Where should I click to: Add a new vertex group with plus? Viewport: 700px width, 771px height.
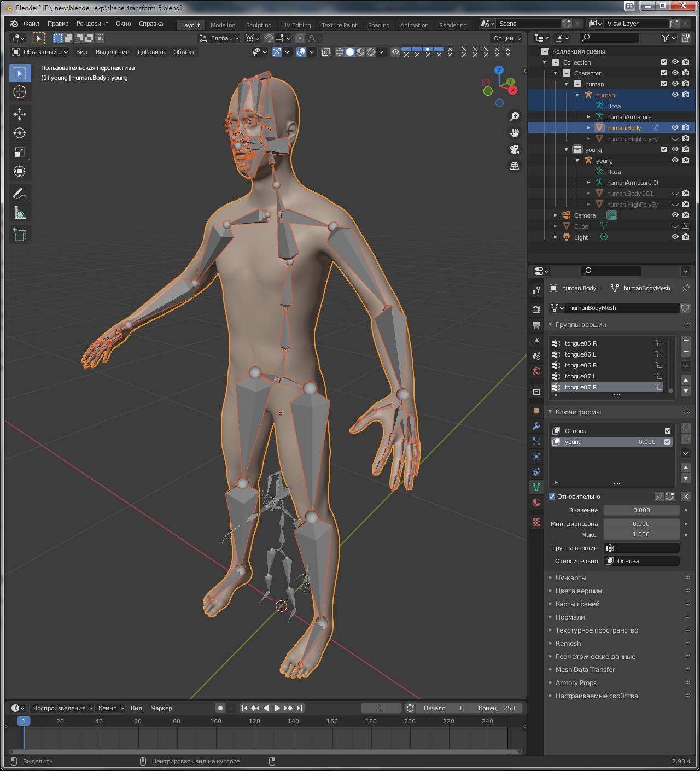[686, 341]
